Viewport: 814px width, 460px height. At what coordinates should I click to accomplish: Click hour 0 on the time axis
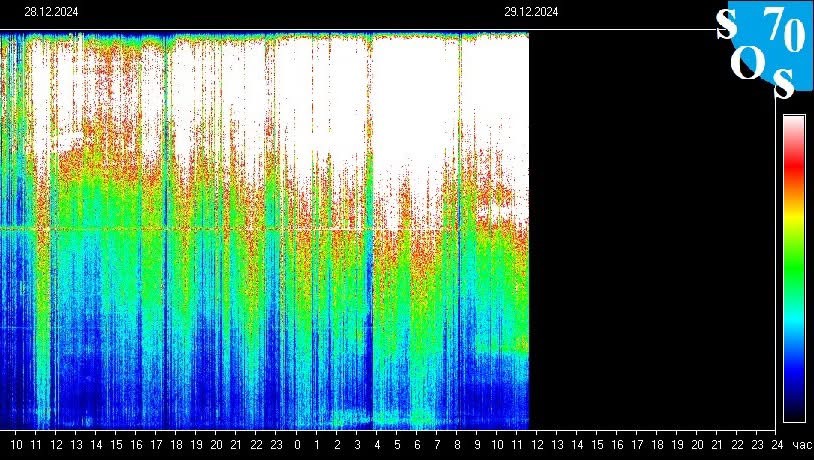point(297,444)
